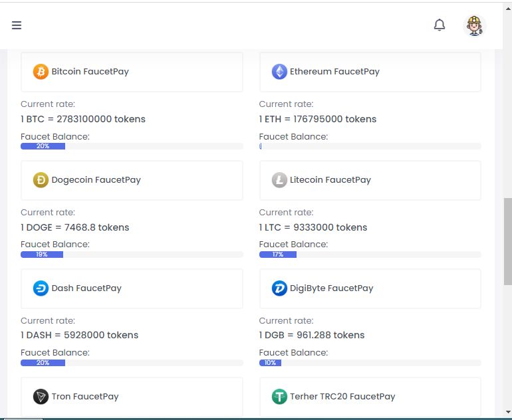Viewport: 512px width, 420px height.
Task: Click the scrollbar up arrow
Action: tap(508, 9)
